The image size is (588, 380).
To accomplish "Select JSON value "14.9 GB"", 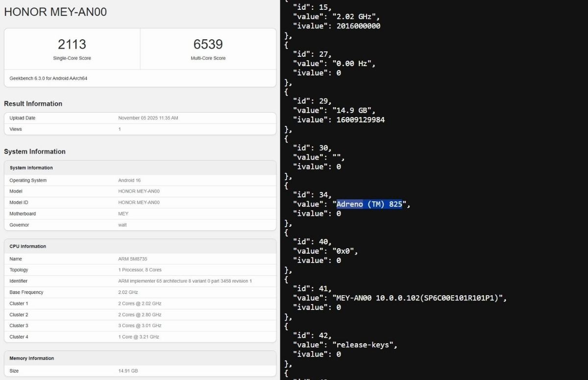I will click(x=354, y=111).
